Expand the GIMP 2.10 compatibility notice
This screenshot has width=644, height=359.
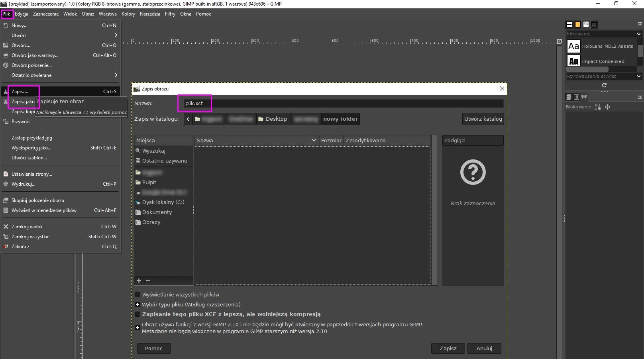coord(138,328)
